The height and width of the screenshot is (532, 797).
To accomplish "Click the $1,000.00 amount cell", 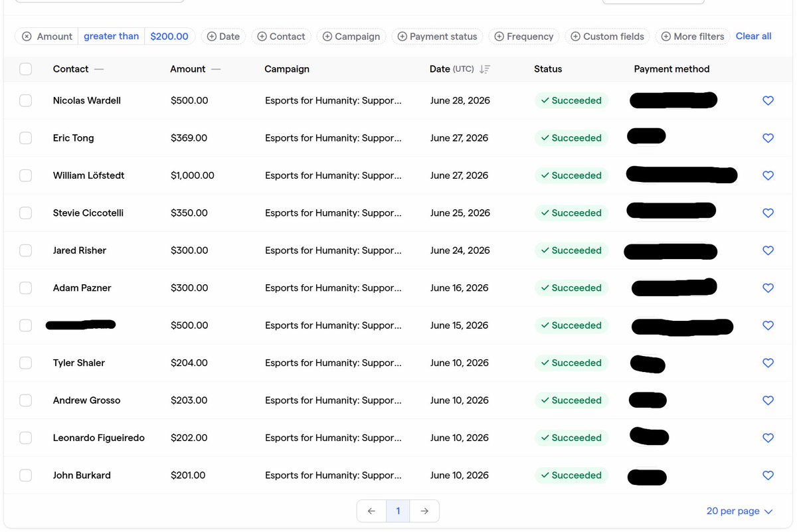I will (193, 175).
